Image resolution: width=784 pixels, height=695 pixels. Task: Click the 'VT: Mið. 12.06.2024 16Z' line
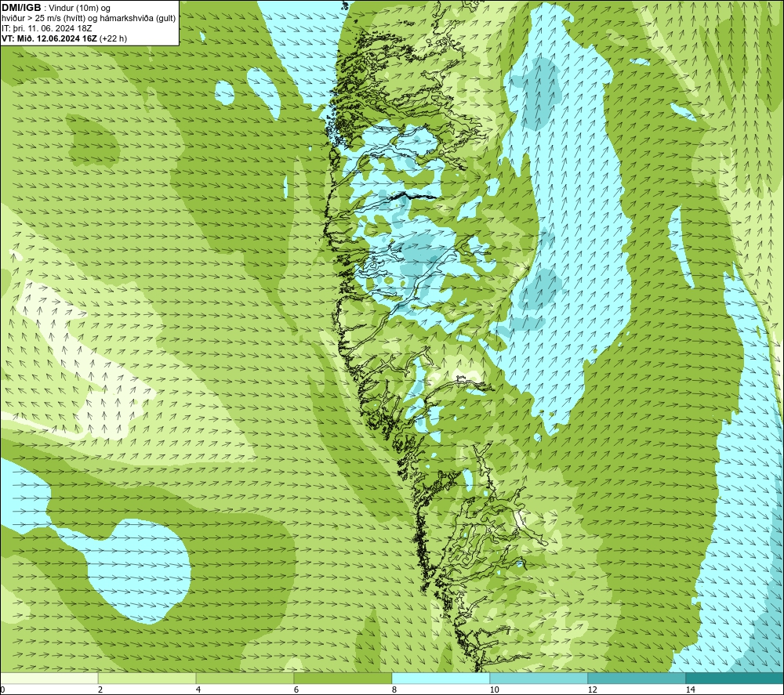64,38
